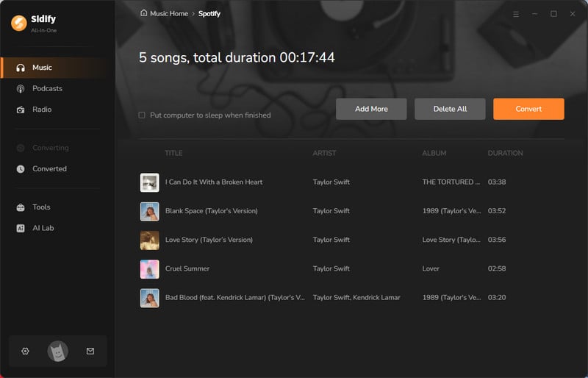This screenshot has width=588, height=378.
Task: Click the headphones icon for Music
Action: (21, 68)
